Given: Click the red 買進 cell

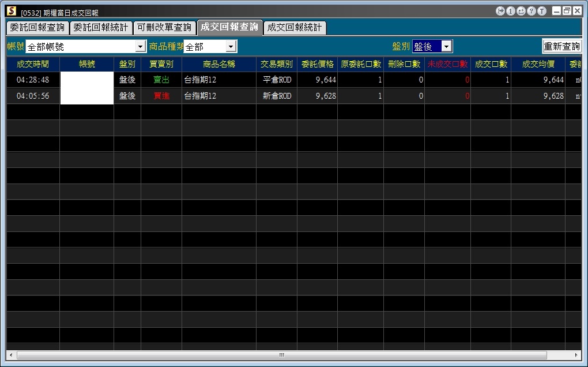Looking at the screenshot, I should [x=161, y=96].
